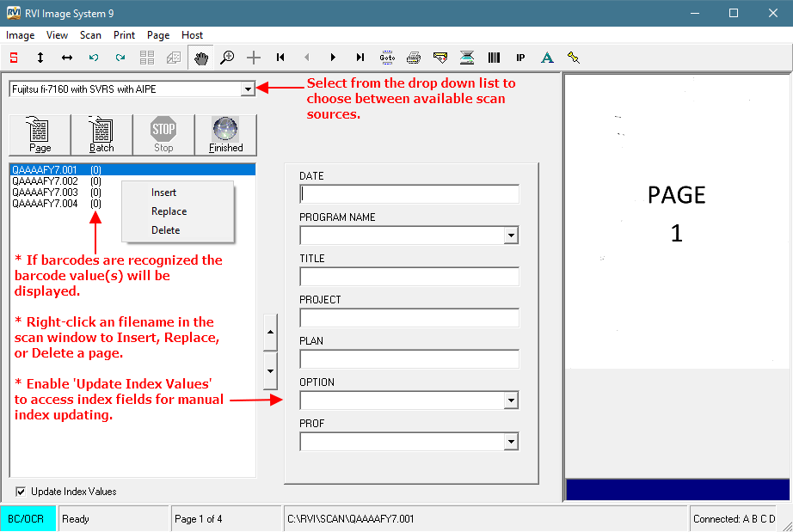Click the plus crosshair toolbar icon
793x532 pixels.
254,58
